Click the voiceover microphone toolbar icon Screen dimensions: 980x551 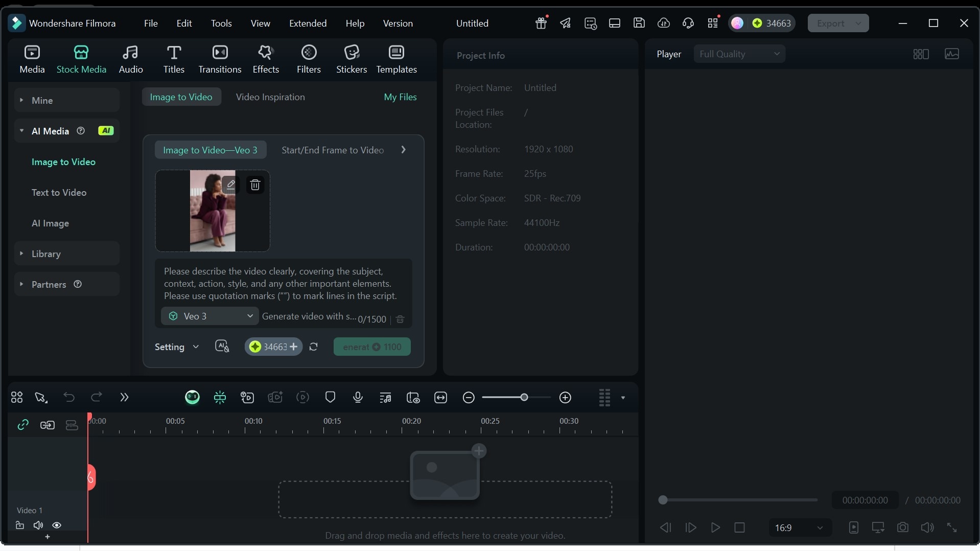coord(358,398)
